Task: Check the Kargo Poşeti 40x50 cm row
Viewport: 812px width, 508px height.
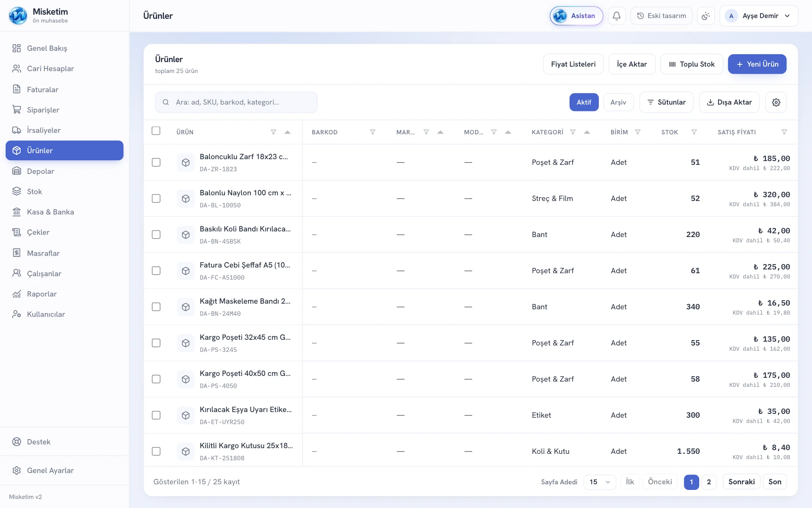Action: 156,379
